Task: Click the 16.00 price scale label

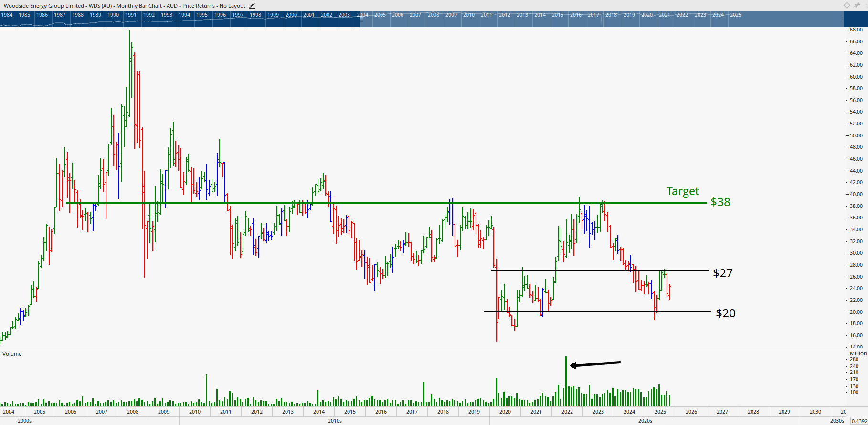Action: click(856, 335)
